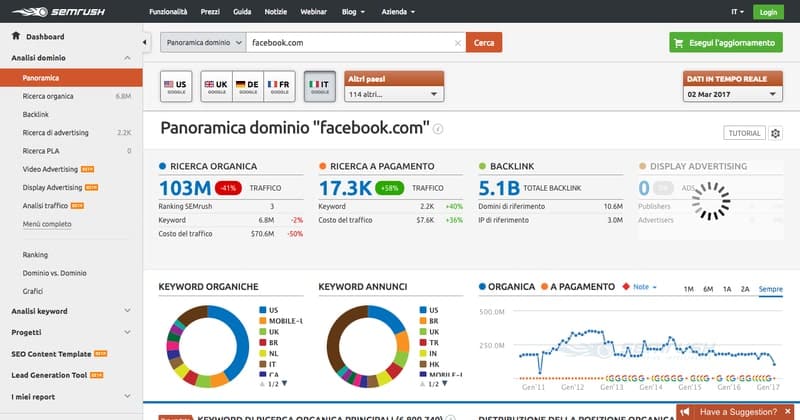The width and height of the screenshot is (800, 420).
Task: Expand I miei report section
Action: [71, 397]
